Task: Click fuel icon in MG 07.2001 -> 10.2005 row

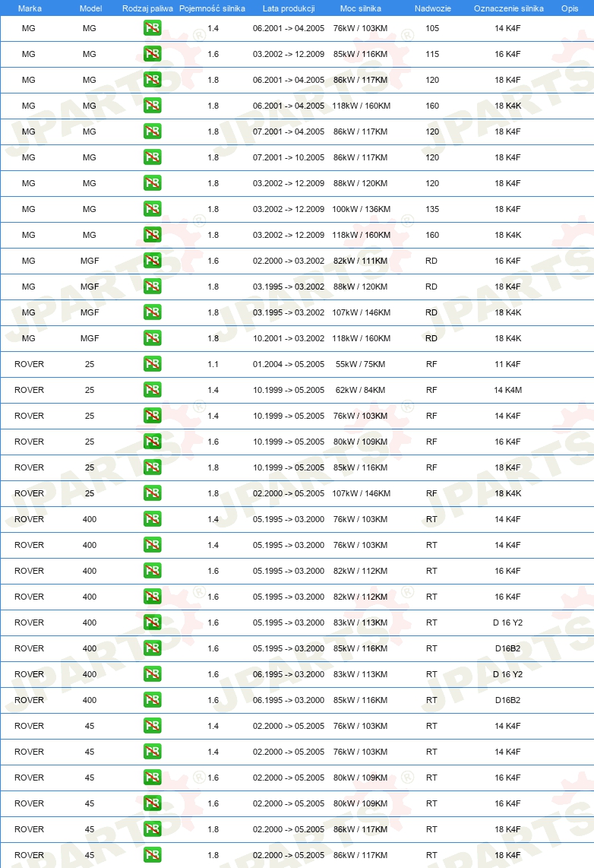Action: [x=152, y=157]
